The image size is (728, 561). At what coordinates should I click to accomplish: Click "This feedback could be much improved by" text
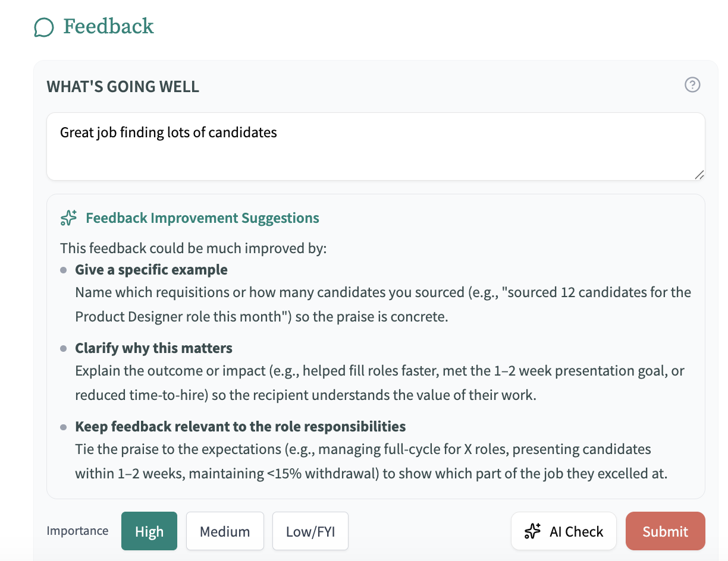pos(193,248)
